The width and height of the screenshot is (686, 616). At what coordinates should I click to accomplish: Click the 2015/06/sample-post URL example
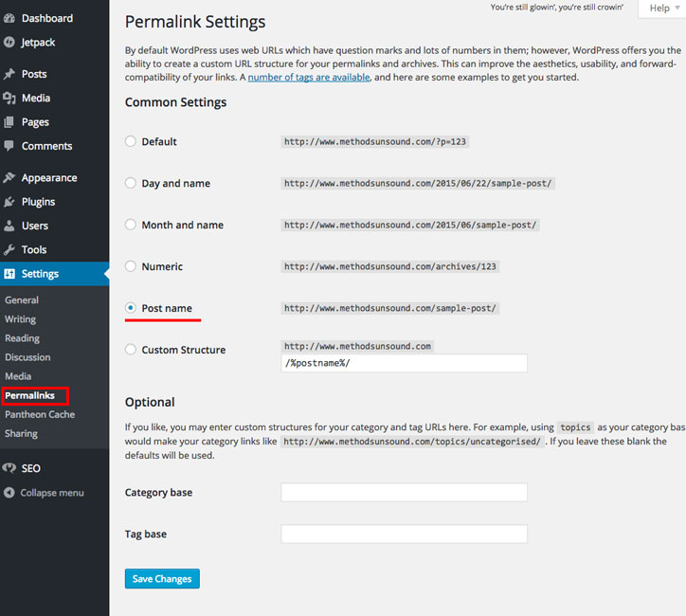(x=410, y=225)
